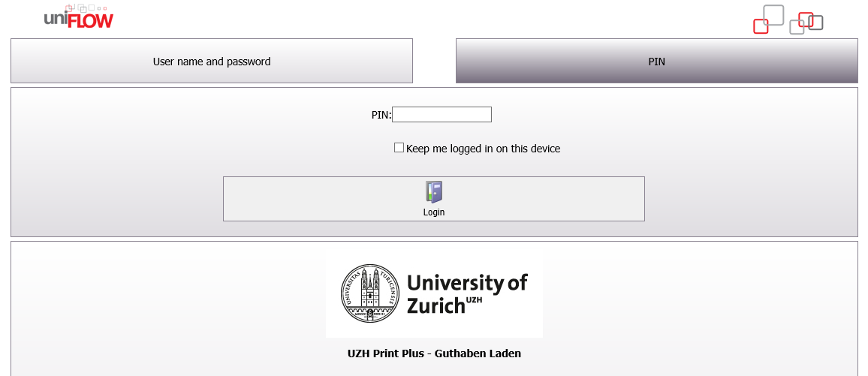The width and height of the screenshot is (868, 376).
Task: Click the small 'UZH' superscript in the university logo
Action: pos(474,300)
